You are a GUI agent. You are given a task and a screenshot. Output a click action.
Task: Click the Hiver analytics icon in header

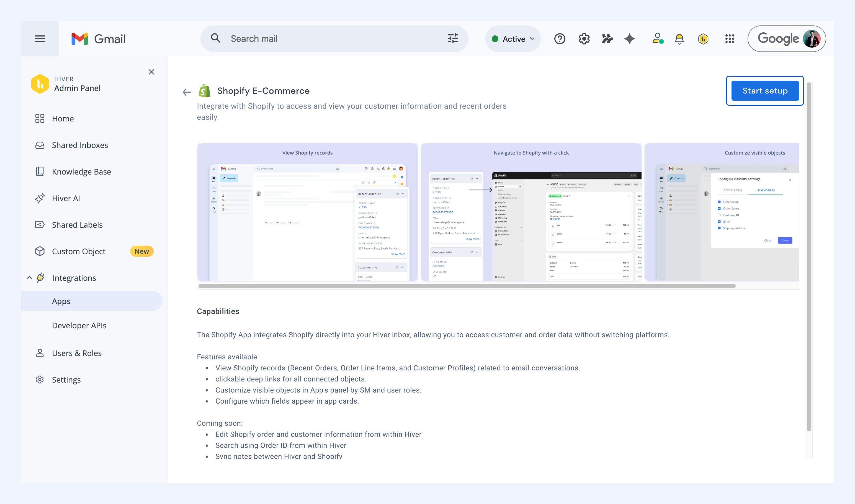coord(607,39)
